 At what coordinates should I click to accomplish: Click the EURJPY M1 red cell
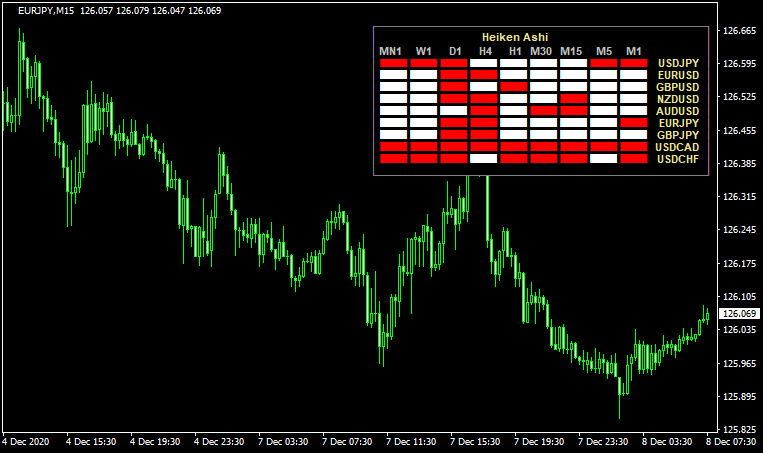click(634, 123)
